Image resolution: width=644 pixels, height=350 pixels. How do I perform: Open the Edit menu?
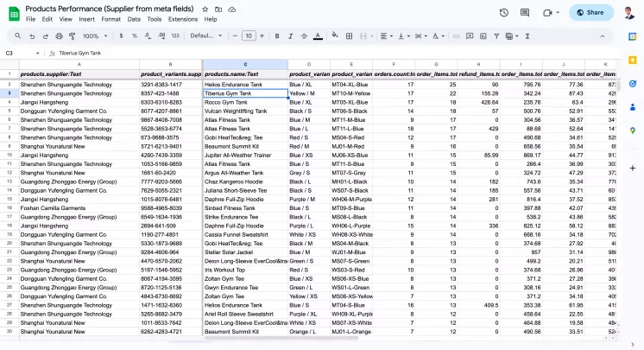pos(47,19)
